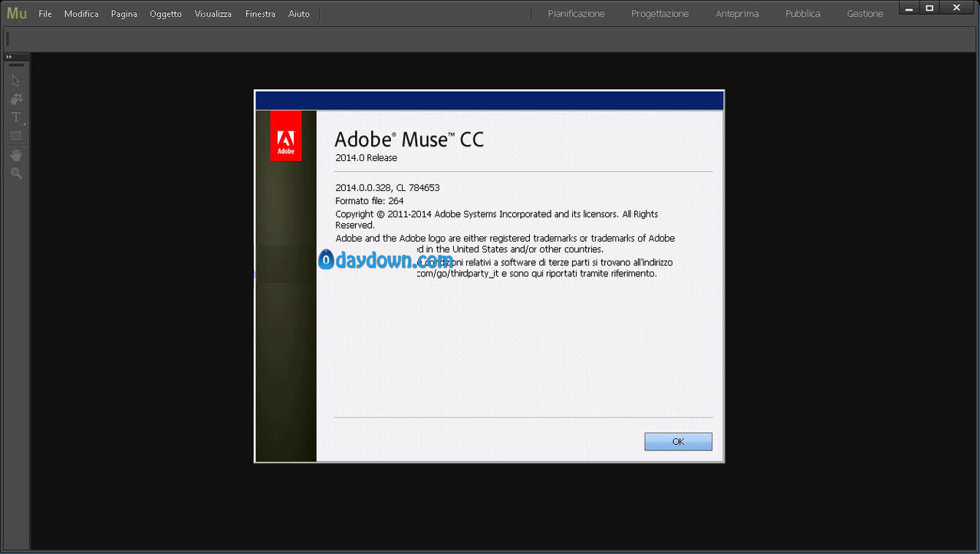The height and width of the screenshot is (554, 980).
Task: Select the Crop tool
Action: [15, 99]
